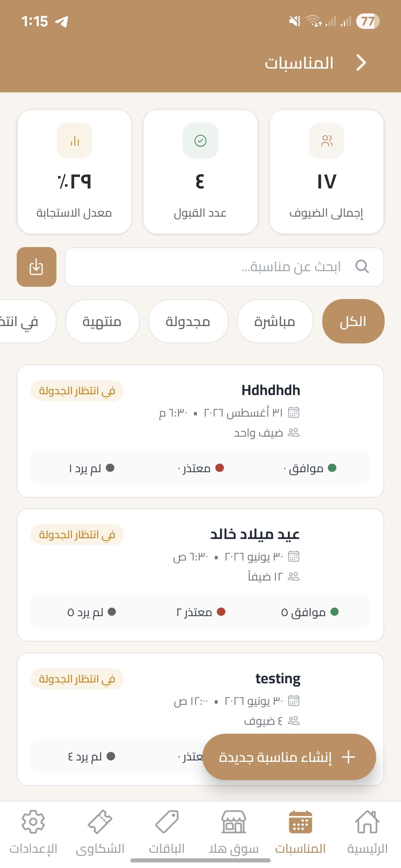Tap the المناسبات calendar icon in bottom bar
The width and height of the screenshot is (401, 868).
pos(300,822)
